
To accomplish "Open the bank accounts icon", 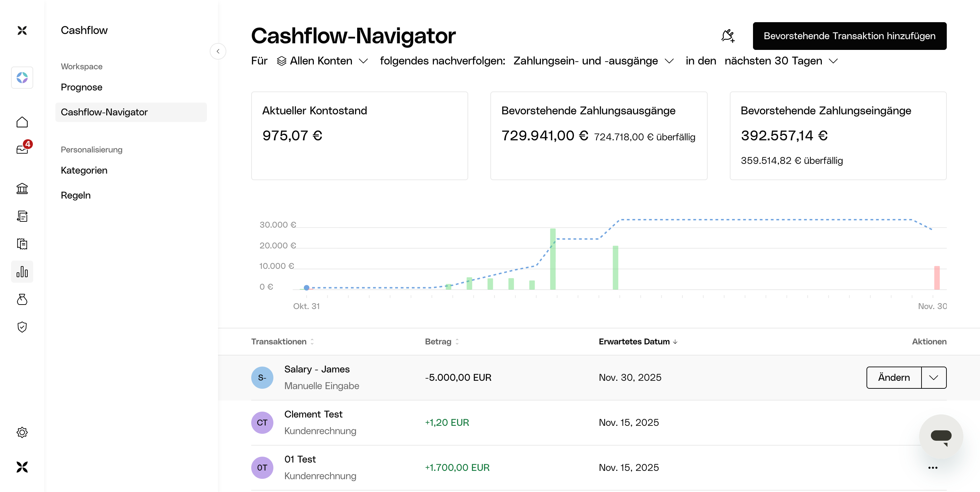I will (22, 188).
